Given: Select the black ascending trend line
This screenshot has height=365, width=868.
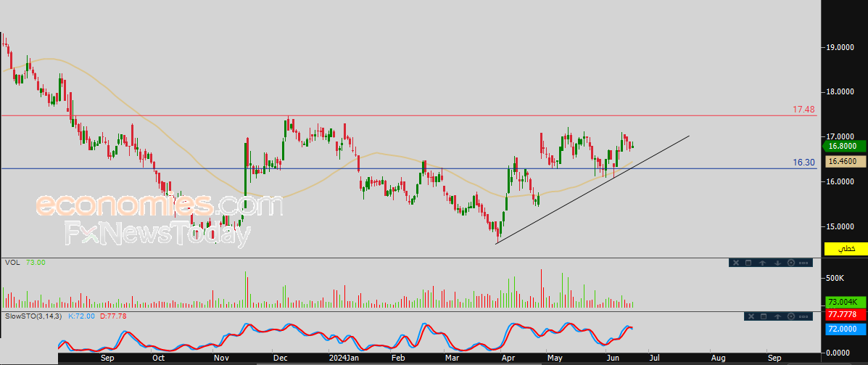Looking at the screenshot, I should [x=592, y=189].
